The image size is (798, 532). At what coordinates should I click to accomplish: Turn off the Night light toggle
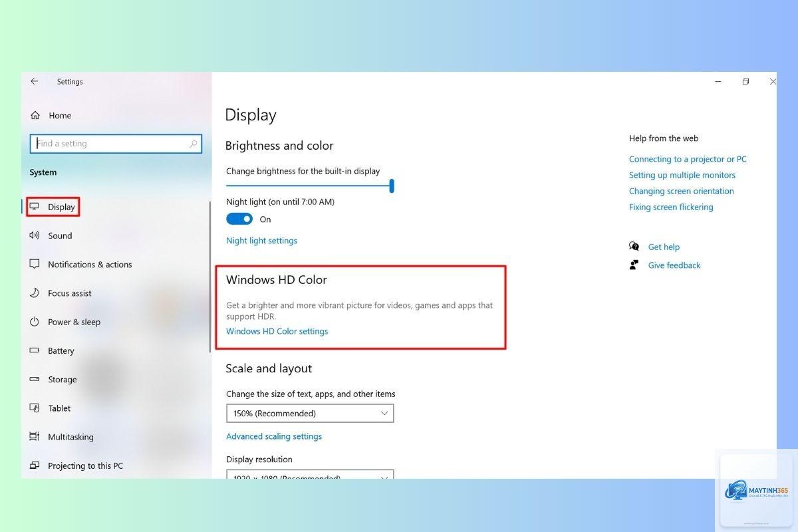pos(239,219)
